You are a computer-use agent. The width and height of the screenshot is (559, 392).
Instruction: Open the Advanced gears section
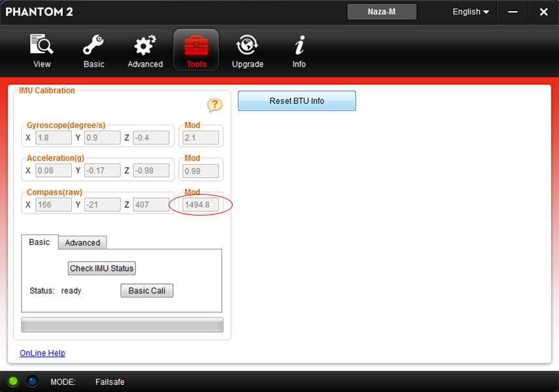coord(145,50)
